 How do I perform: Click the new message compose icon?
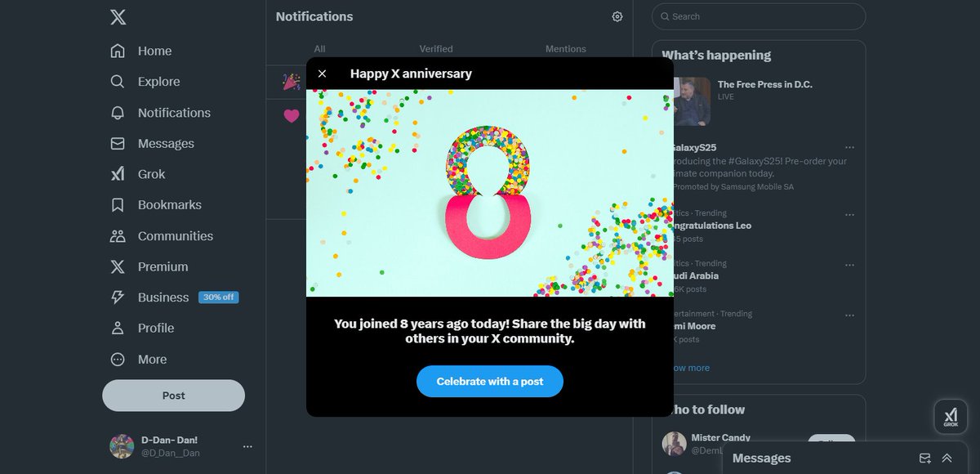pyautogui.click(x=924, y=458)
